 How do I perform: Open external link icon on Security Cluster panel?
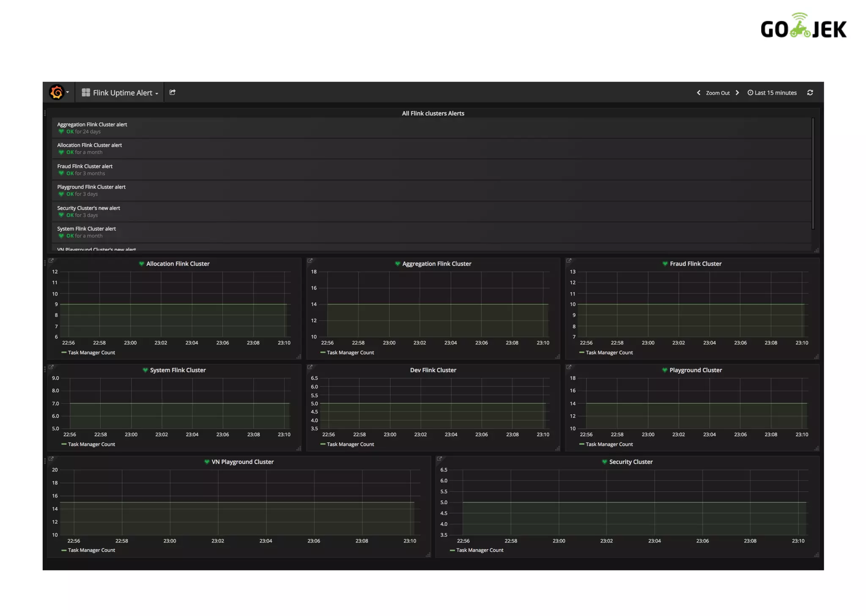439,458
